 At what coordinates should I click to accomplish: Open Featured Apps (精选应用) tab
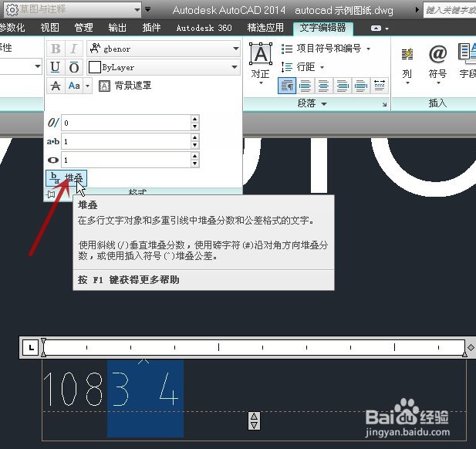(265, 28)
